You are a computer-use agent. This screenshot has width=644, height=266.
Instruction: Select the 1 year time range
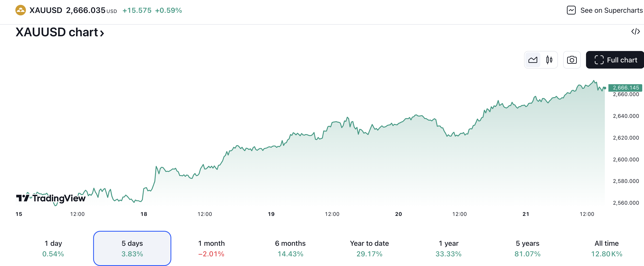pos(449,248)
